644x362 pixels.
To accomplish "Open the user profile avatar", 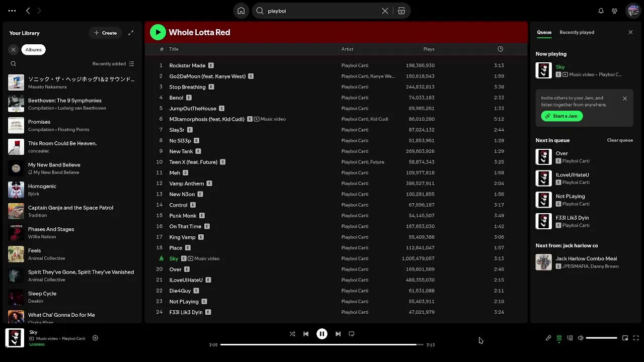I will pyautogui.click(x=632, y=11).
